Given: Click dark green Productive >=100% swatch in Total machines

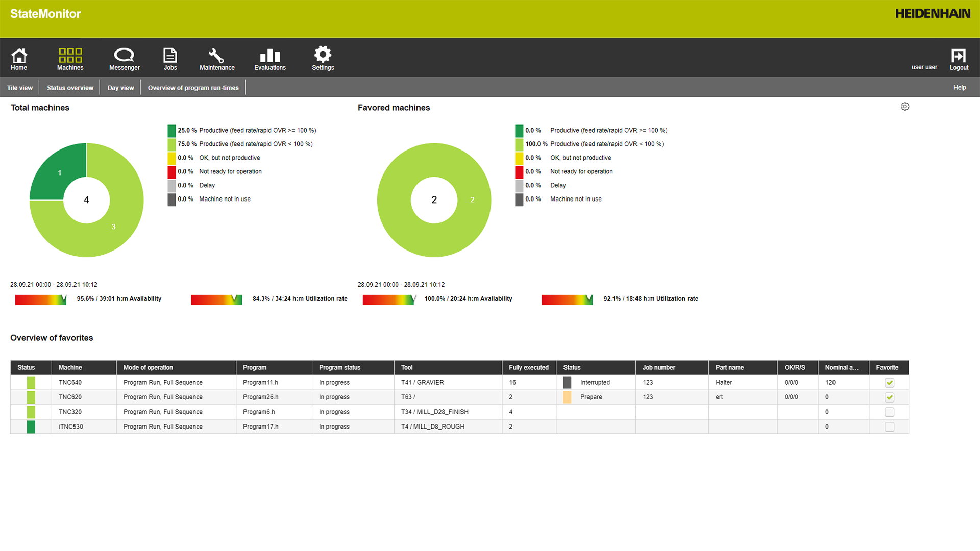Looking at the screenshot, I should tap(171, 131).
